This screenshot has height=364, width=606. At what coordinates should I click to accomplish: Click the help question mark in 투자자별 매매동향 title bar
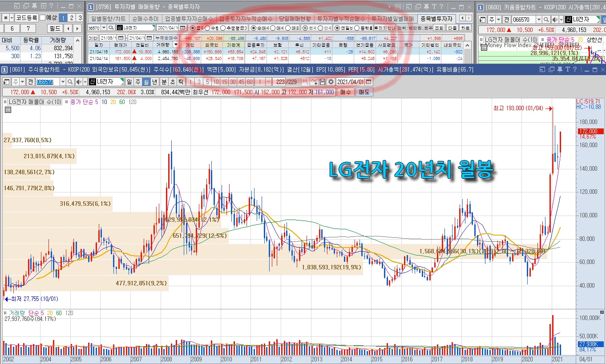coord(441,7)
